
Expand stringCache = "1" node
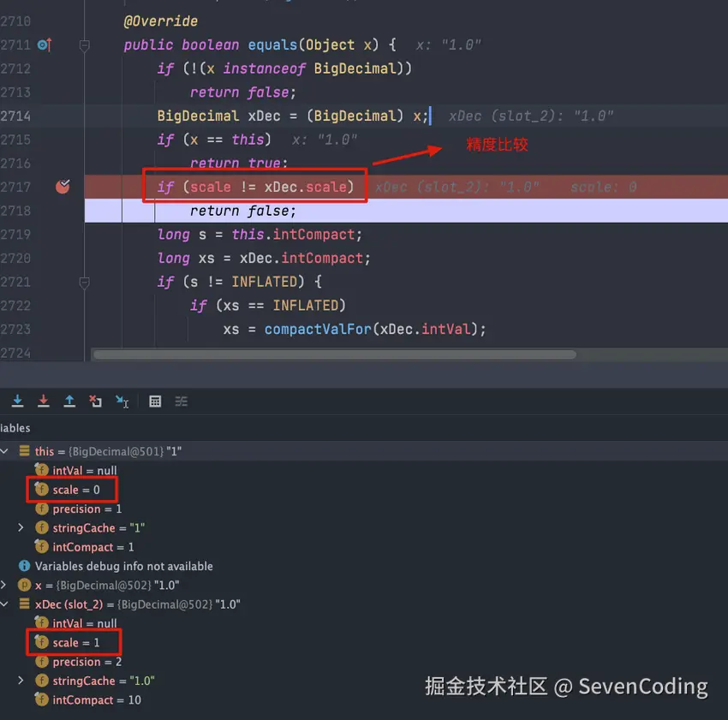21,528
